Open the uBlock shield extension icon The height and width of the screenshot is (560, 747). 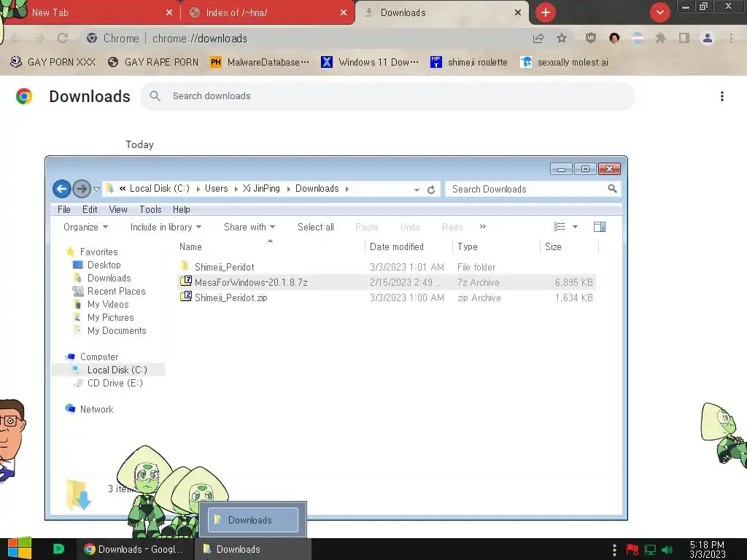[591, 38]
